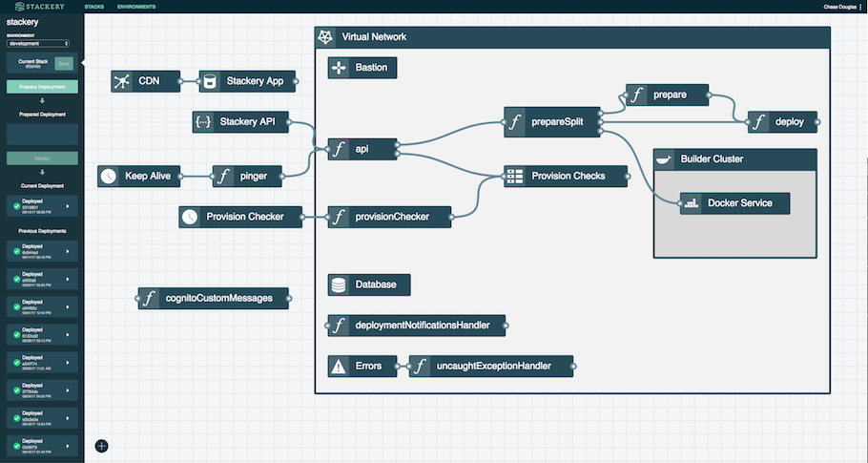
Task: Click the Provision Checks table icon
Action: [515, 176]
